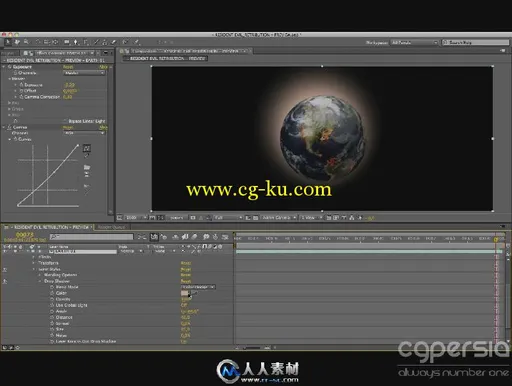The height and width of the screenshot is (386, 512).
Task: Toggle Gamma Correction stopwatch
Action: click(x=21, y=97)
